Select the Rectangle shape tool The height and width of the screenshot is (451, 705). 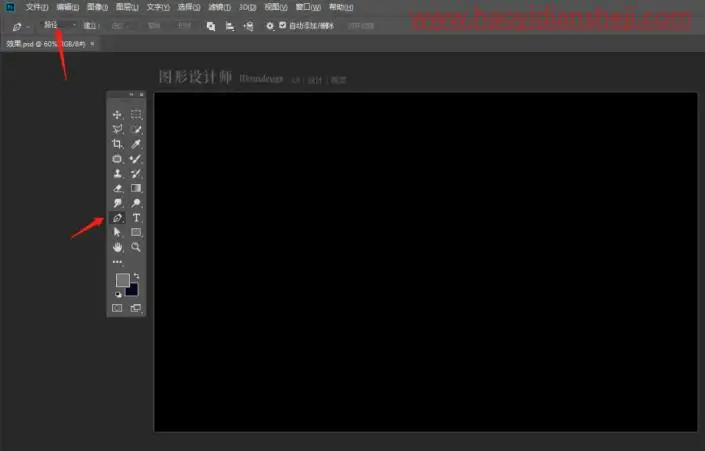point(136,232)
